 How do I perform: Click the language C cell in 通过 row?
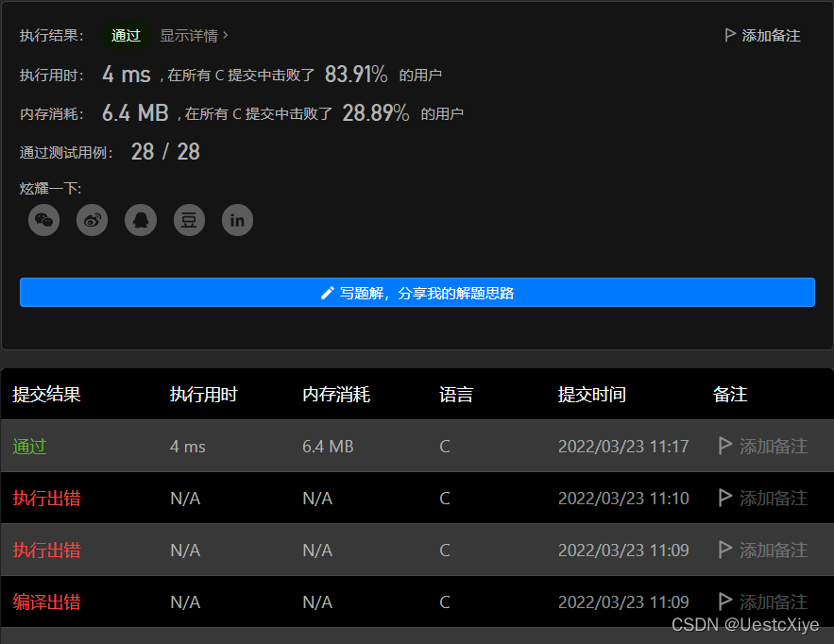(445, 447)
